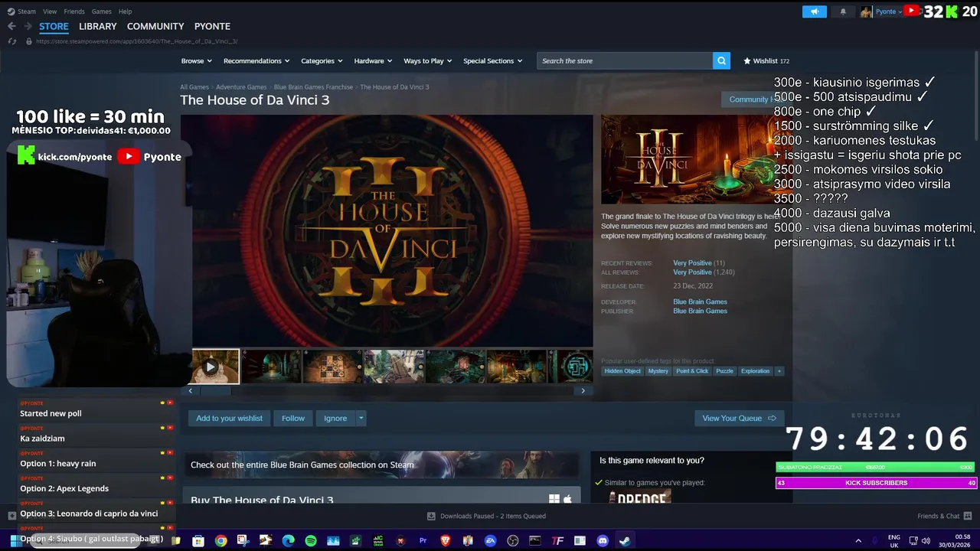Open the Ignore options dropdown arrow
The width and height of the screenshot is (980, 551).
[x=361, y=418]
